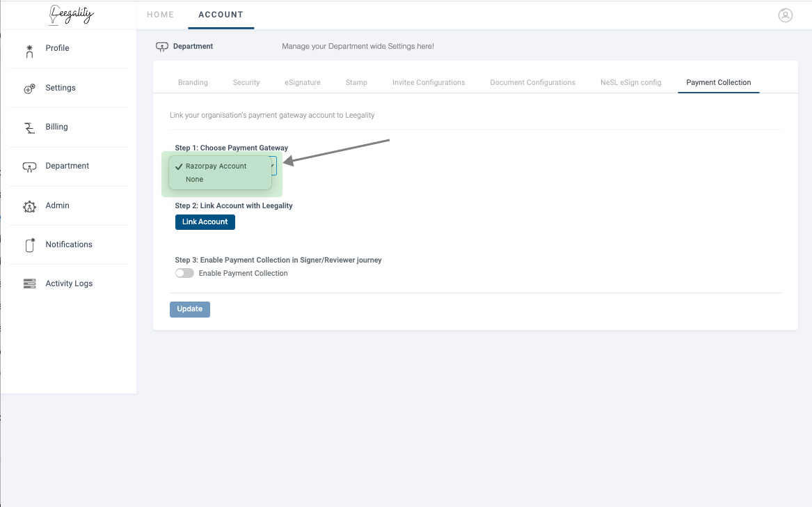Click the Settings gear icon in sidebar
The image size is (812, 507).
[x=29, y=88]
